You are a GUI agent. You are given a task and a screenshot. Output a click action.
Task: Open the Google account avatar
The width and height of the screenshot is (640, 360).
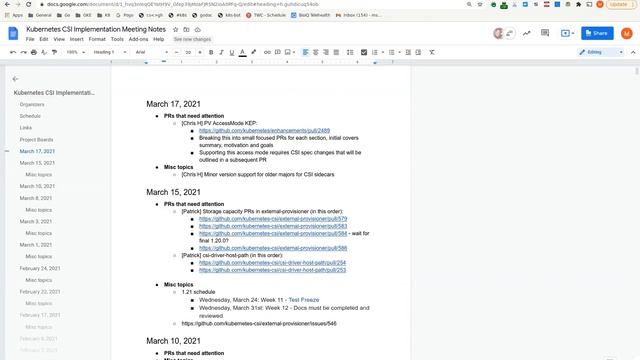(627, 33)
